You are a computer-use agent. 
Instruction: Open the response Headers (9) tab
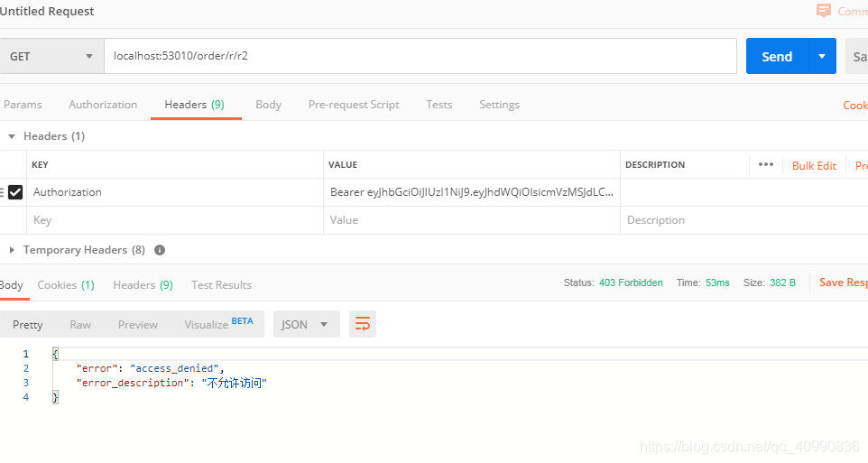pos(143,285)
